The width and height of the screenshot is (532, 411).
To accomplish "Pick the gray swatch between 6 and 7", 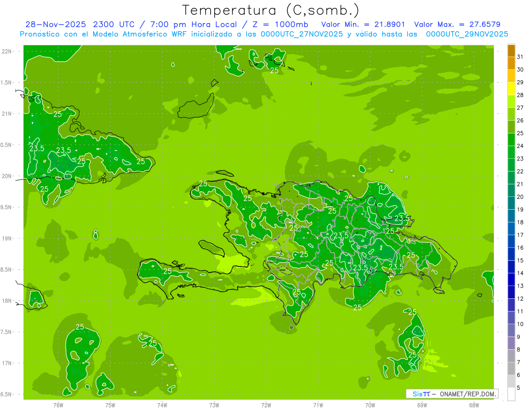I will [x=511, y=368].
